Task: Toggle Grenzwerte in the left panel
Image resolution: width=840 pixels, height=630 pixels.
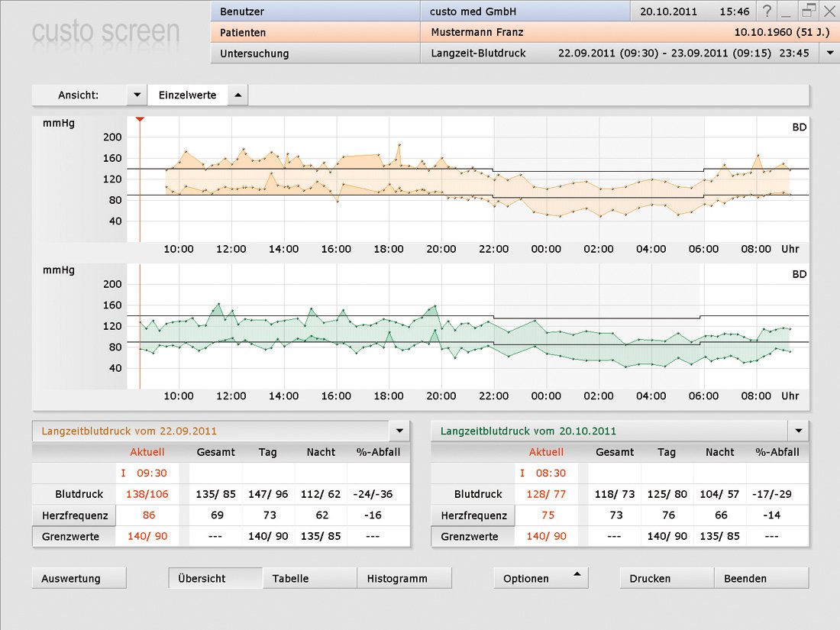Action: (74, 536)
